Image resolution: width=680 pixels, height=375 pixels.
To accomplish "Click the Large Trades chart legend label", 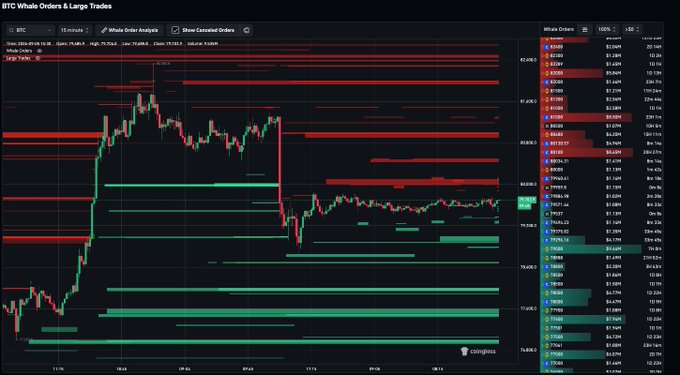I will coord(18,58).
